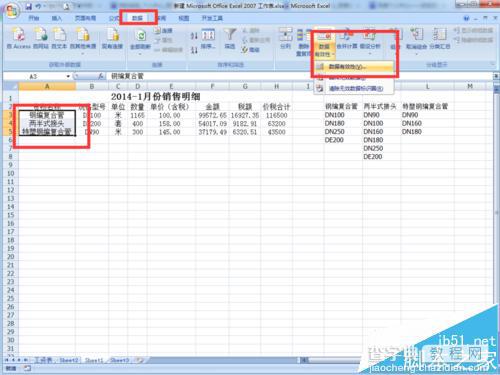Open the Developer (开发工具) ribbon tab
This screenshot has width=500, height=375.
[x=212, y=18]
